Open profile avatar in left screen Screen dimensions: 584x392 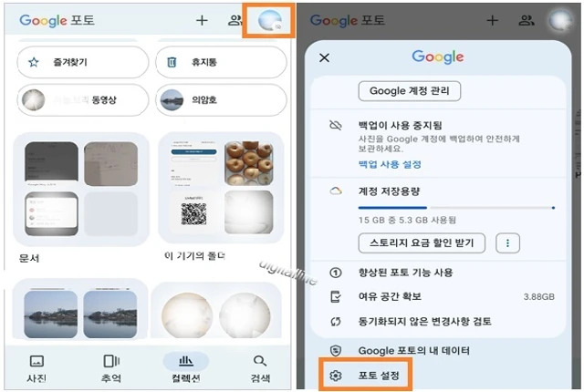pos(270,21)
